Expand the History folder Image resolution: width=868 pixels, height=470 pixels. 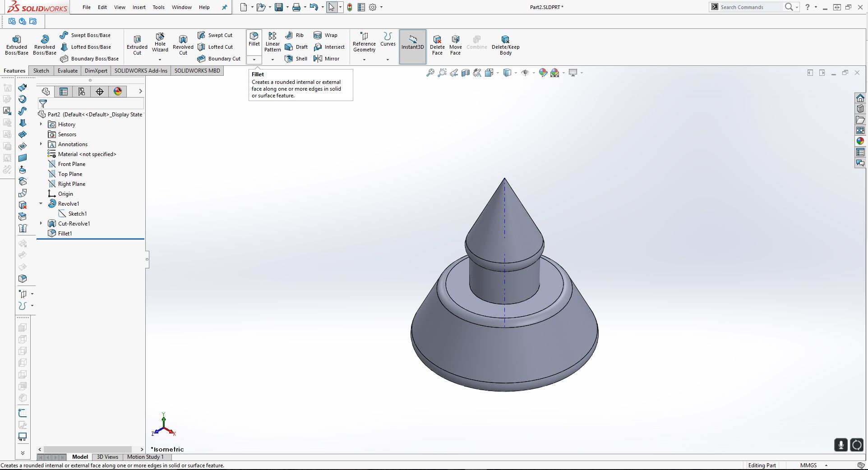[41, 124]
